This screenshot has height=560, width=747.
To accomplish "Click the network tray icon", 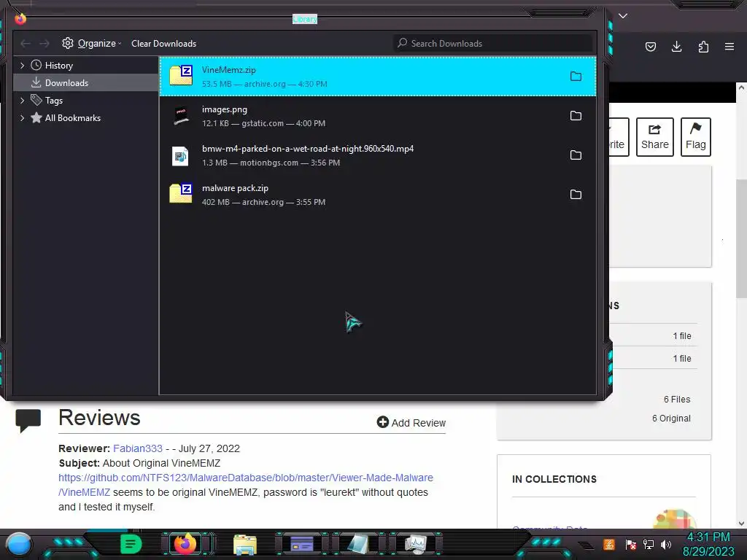I will [x=649, y=545].
